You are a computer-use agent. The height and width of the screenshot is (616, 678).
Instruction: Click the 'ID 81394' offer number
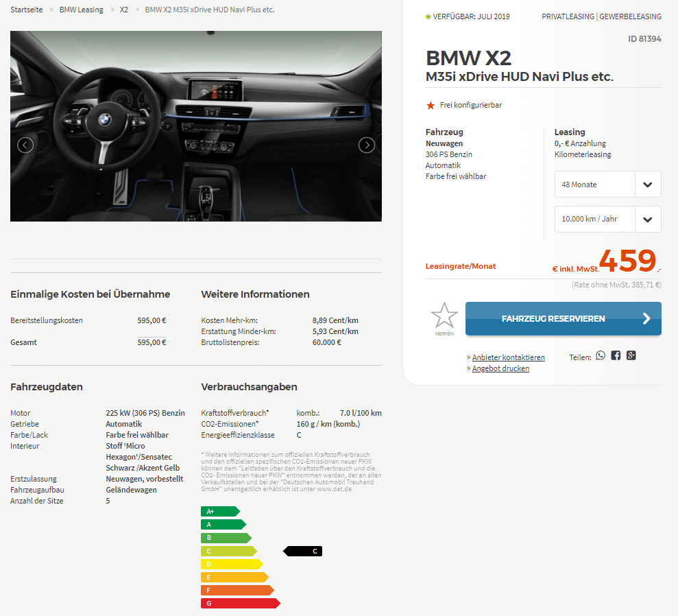(644, 39)
